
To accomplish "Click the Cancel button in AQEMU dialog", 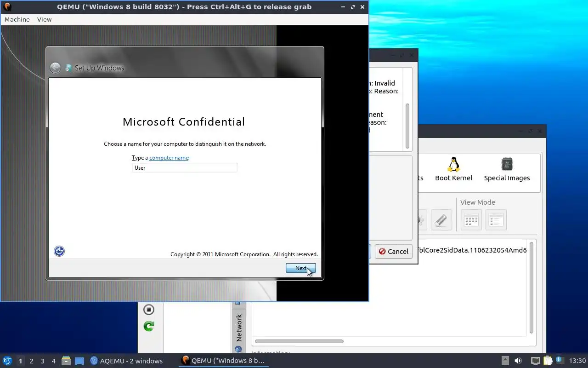I will tap(394, 251).
